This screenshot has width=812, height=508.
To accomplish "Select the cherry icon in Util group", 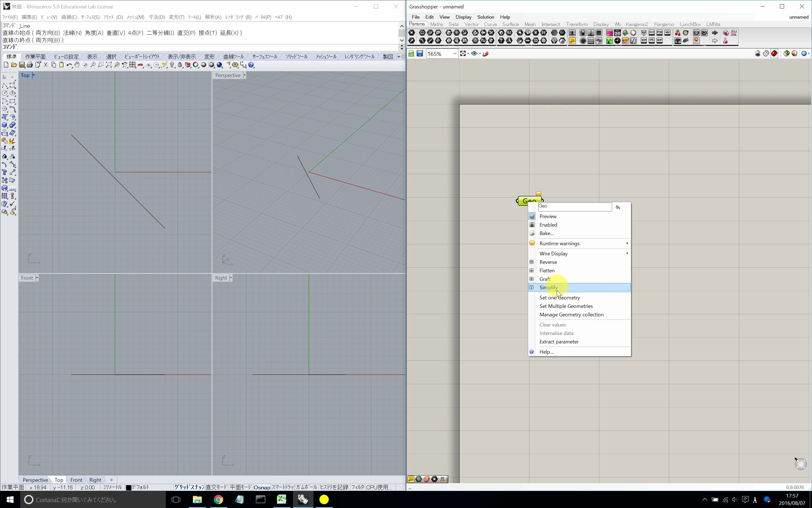I will (678, 33).
